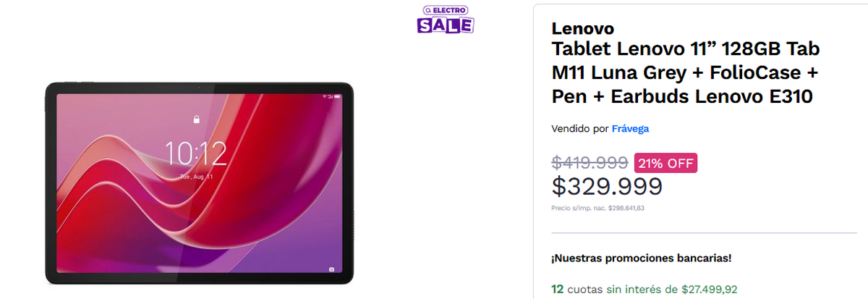Click the lock icon on tablet screen
This screenshot has height=299, width=868.
[x=195, y=119]
